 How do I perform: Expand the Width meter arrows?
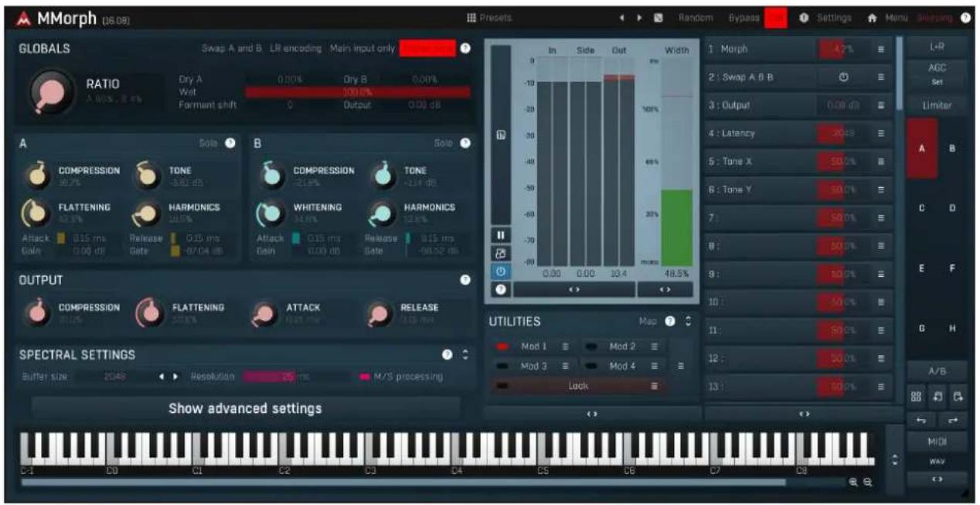click(x=665, y=289)
